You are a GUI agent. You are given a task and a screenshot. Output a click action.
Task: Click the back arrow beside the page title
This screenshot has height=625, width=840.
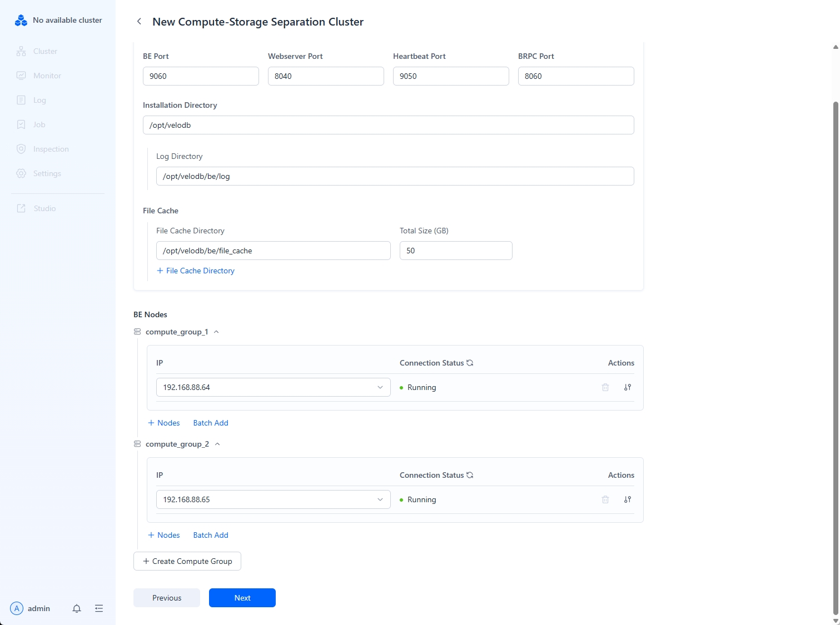tap(139, 22)
